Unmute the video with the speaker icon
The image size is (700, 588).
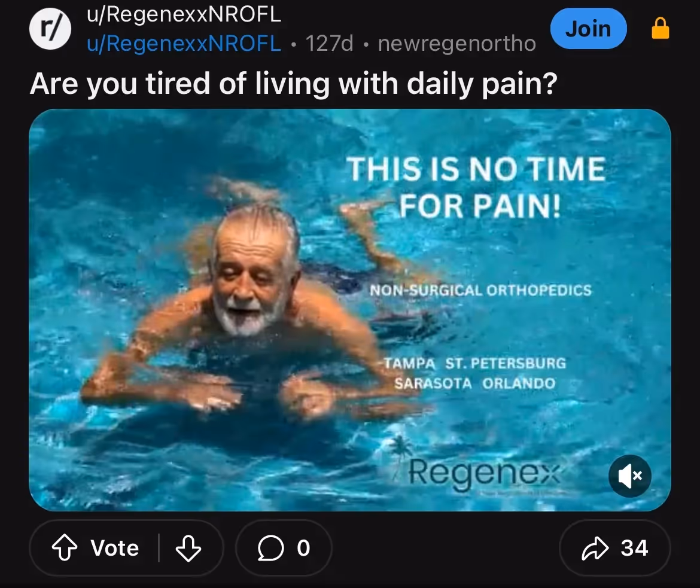click(x=630, y=476)
